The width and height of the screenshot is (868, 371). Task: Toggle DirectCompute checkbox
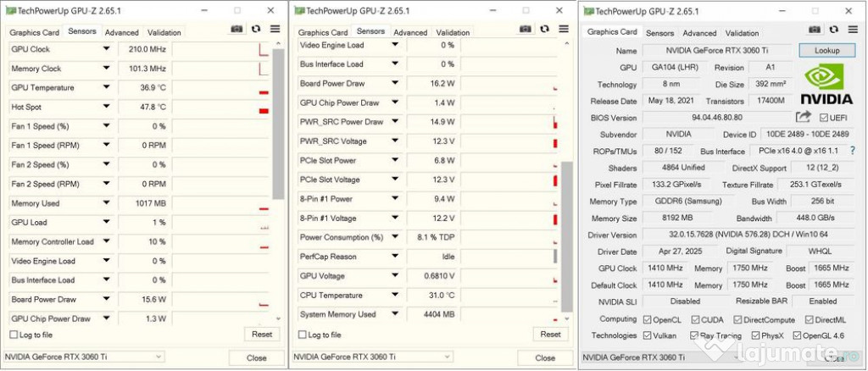click(x=738, y=319)
